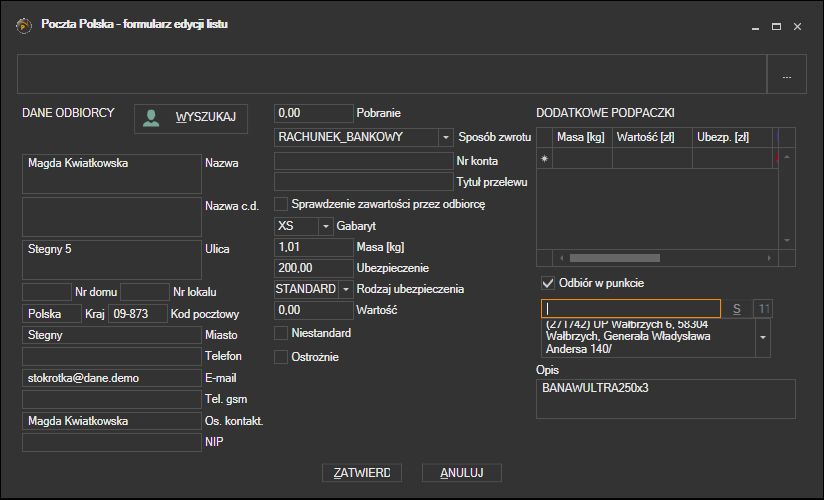824x500 pixels.
Task: Click the right arrow of table horizontal scrollbar
Action: click(769, 258)
